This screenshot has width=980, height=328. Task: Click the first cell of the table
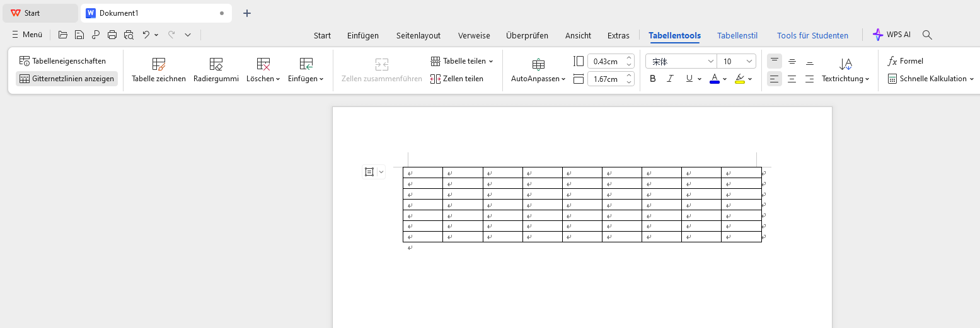click(423, 172)
